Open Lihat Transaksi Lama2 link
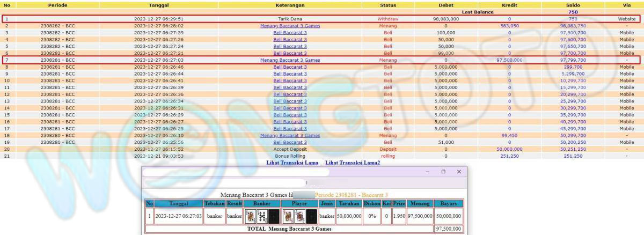The image size is (644, 235). pyautogui.click(x=353, y=163)
